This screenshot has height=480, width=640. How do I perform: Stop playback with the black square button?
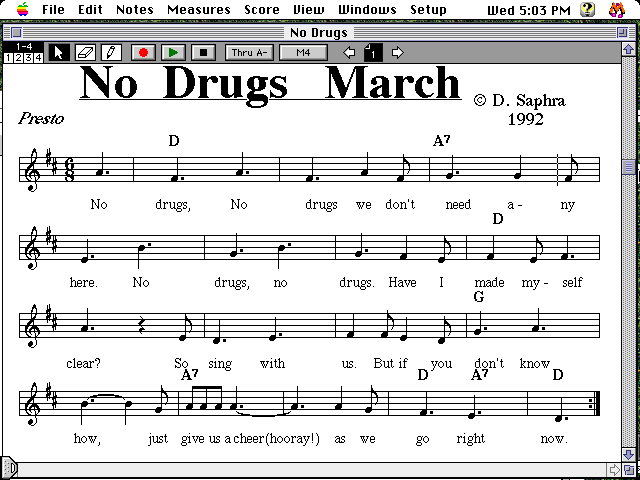coord(203,53)
